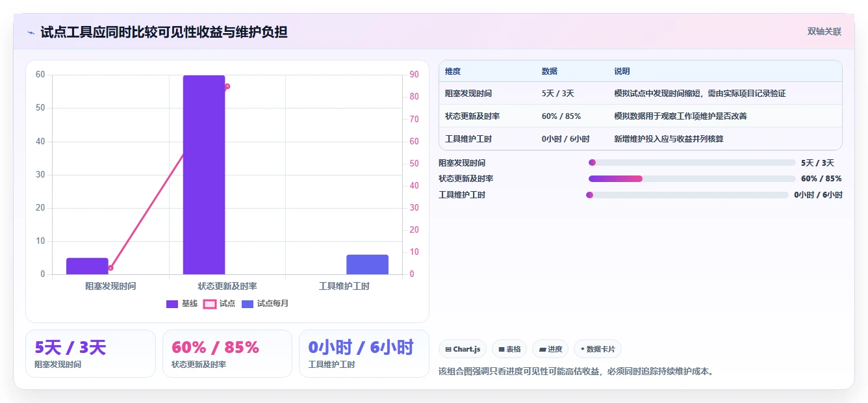Click the purple 基线 legend color box
Image resolution: width=868 pixels, height=403 pixels.
click(172, 304)
